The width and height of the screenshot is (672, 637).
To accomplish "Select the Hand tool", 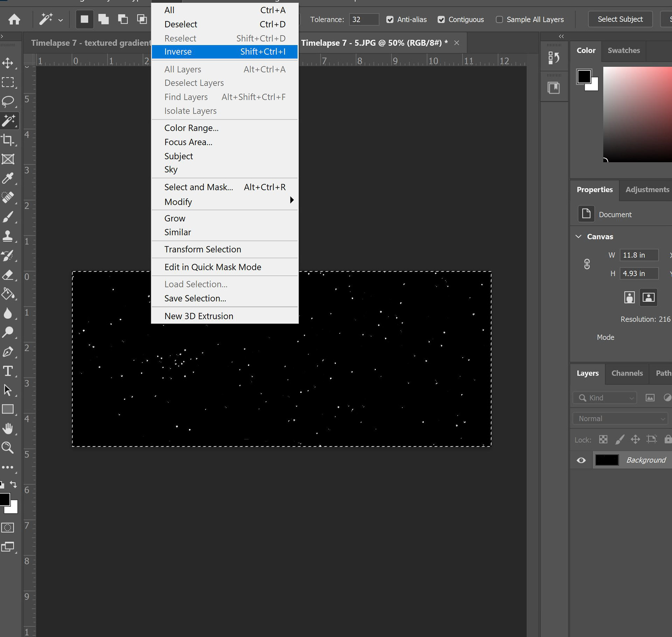I will coord(8,428).
